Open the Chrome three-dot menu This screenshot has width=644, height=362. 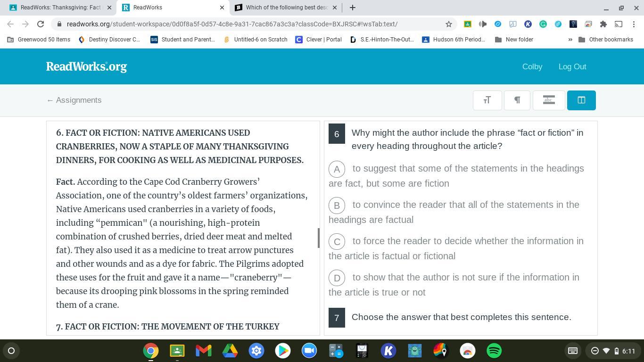tap(634, 24)
